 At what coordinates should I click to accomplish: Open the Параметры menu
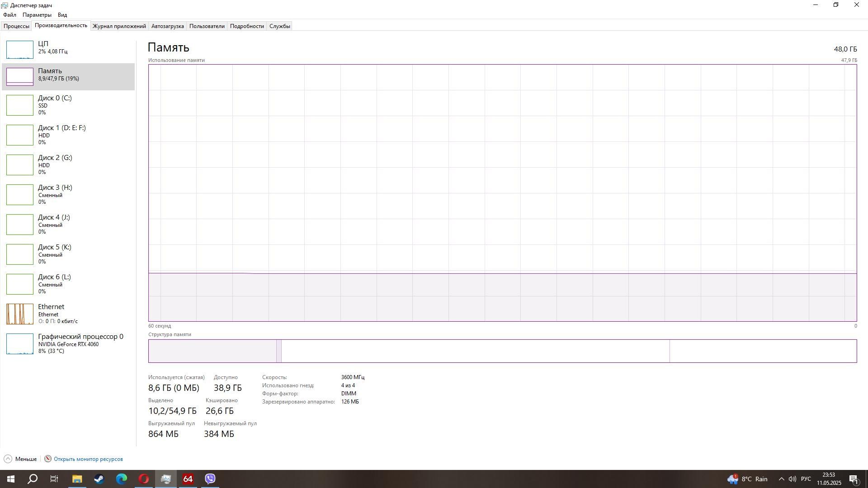(x=37, y=15)
